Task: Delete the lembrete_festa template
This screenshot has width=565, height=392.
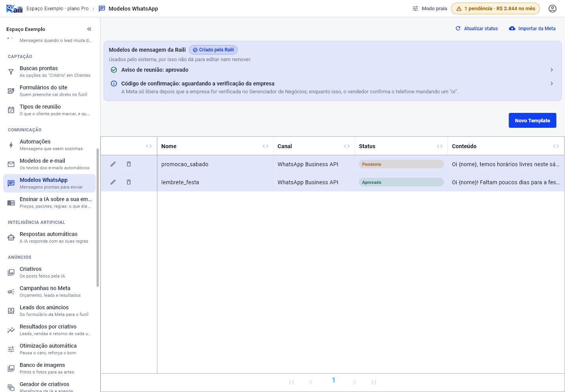Action: click(129, 182)
